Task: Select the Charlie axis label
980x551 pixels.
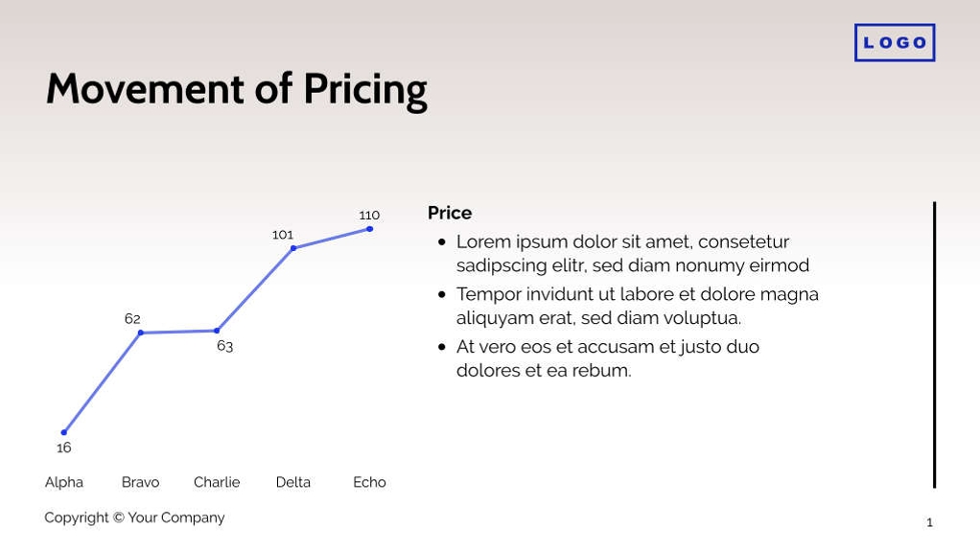Action: point(217,482)
